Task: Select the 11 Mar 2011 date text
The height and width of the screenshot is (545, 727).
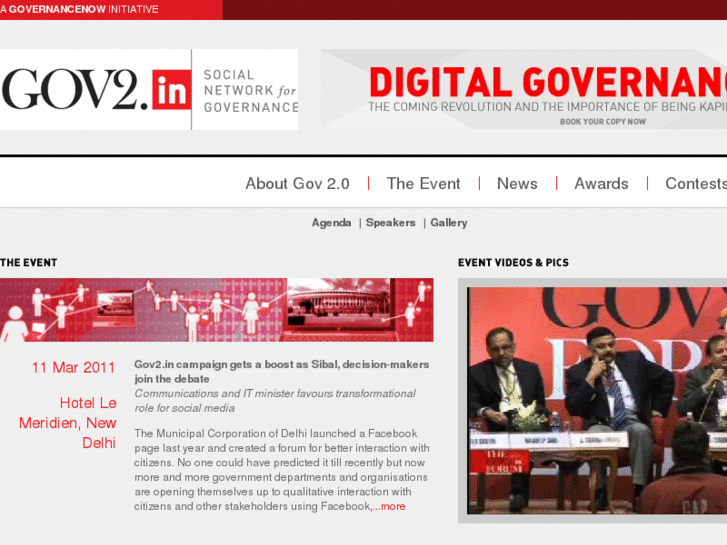Action: tap(73, 368)
